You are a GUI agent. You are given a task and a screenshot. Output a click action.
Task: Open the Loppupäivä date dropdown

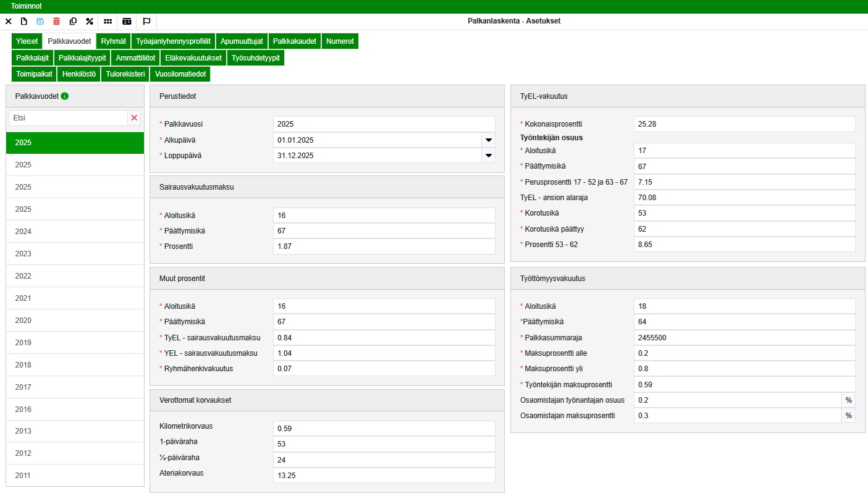489,156
